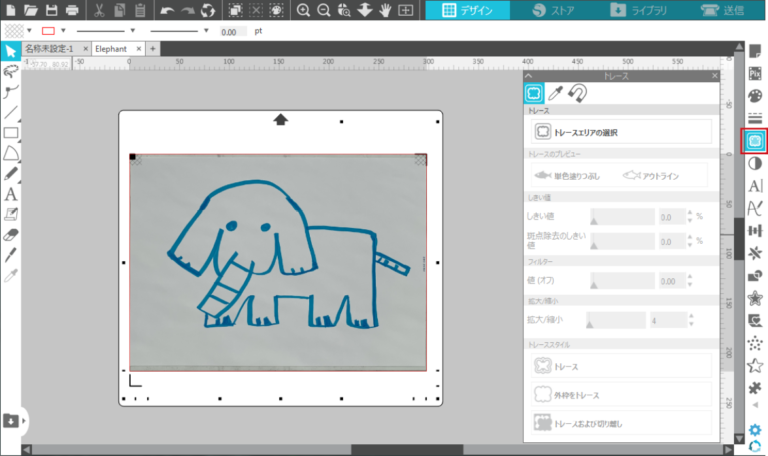Image resolution: width=768 pixels, height=456 pixels.
Task: Click the Cut scissors icon
Action: [x=99, y=10]
